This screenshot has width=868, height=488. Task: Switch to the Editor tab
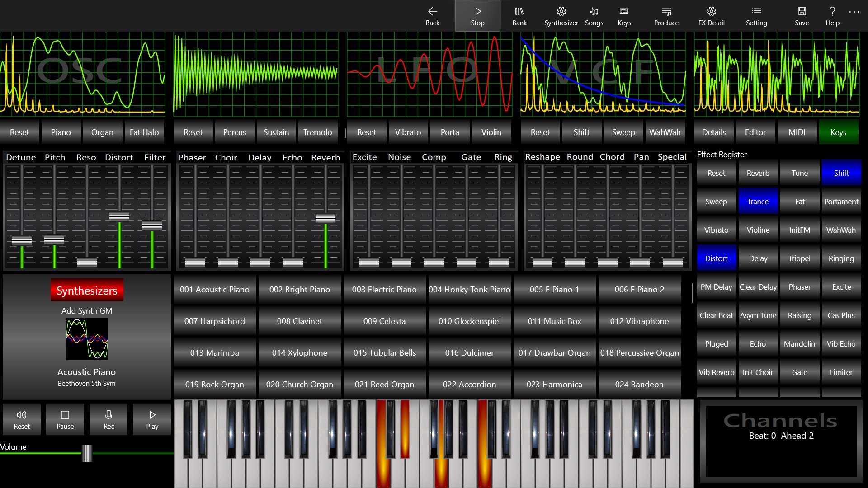(755, 132)
